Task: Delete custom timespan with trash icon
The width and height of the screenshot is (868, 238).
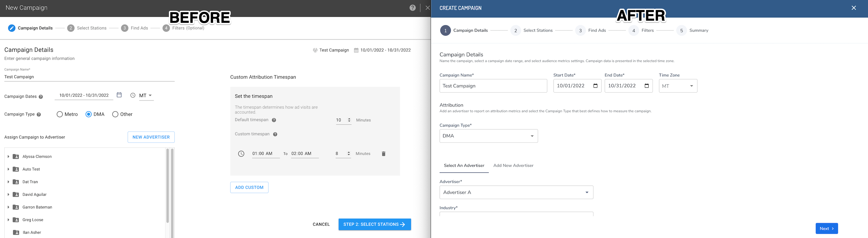Action: coord(383,154)
